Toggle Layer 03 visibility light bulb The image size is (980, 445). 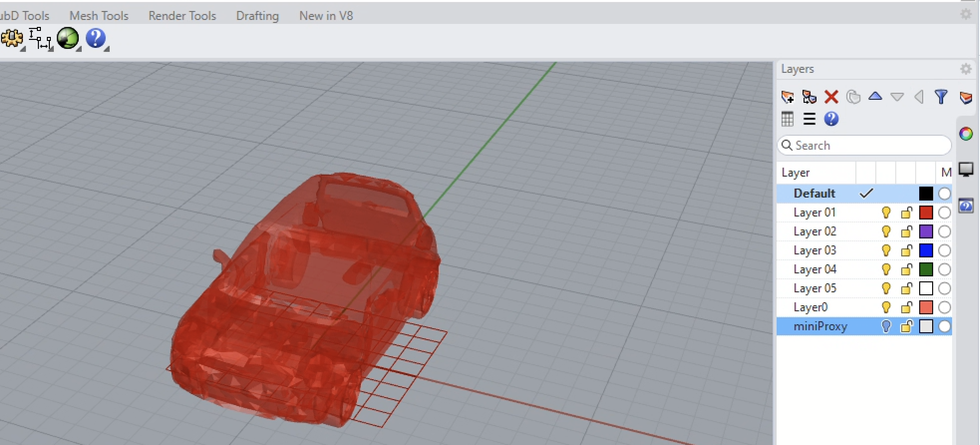[886, 250]
